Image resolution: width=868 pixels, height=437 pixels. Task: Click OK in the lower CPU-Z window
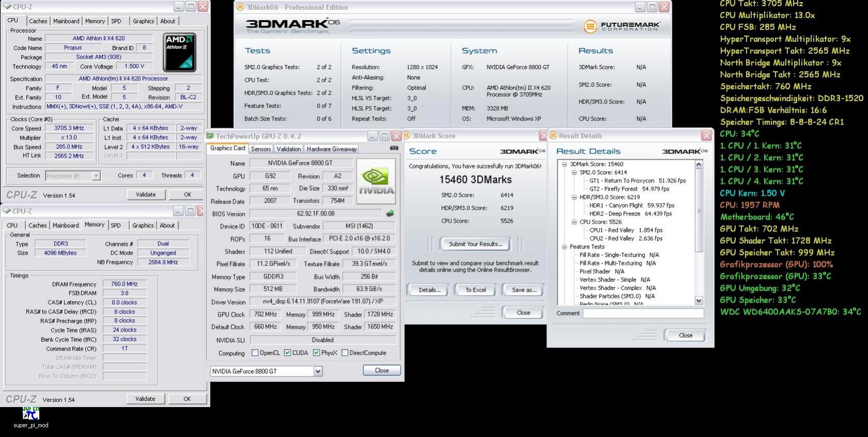click(187, 399)
